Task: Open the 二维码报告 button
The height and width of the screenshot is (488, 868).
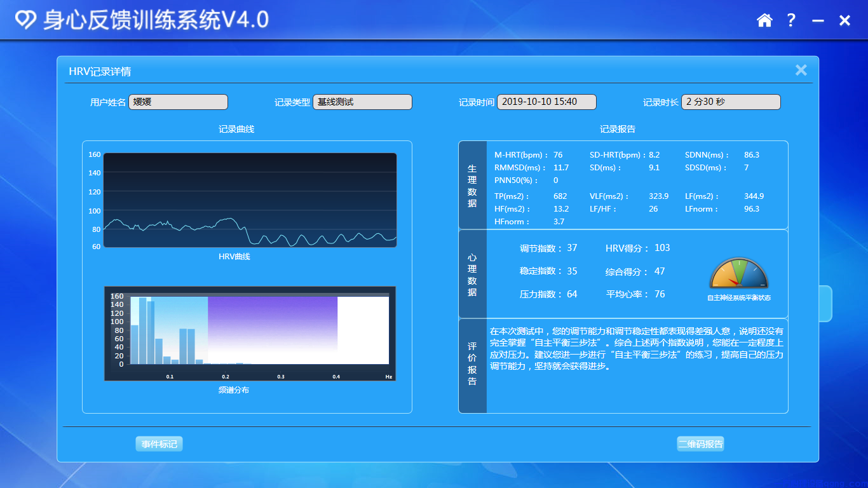Action: 700,444
